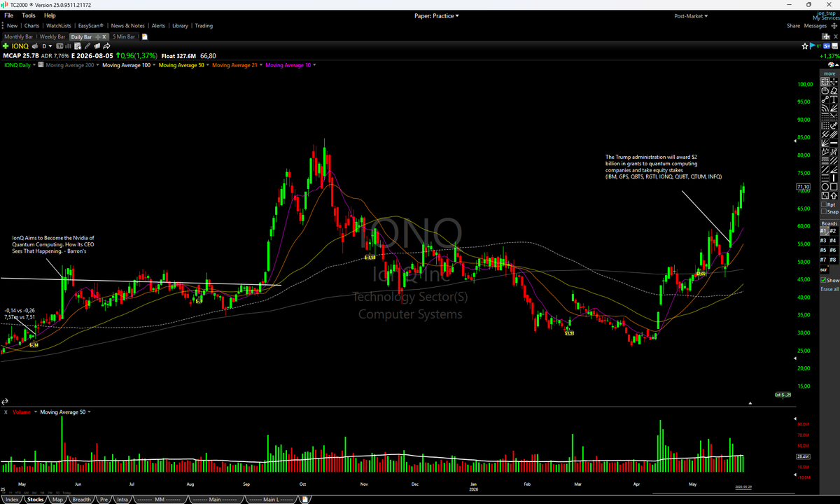
Task: Add new bottom layout tab page icon
Action: (304, 499)
